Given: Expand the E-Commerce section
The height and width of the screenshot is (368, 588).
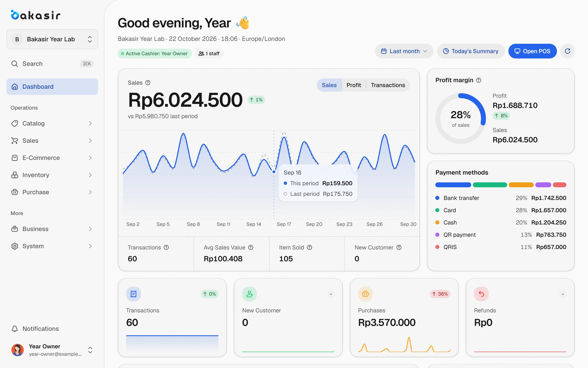Looking at the screenshot, I should [52, 158].
